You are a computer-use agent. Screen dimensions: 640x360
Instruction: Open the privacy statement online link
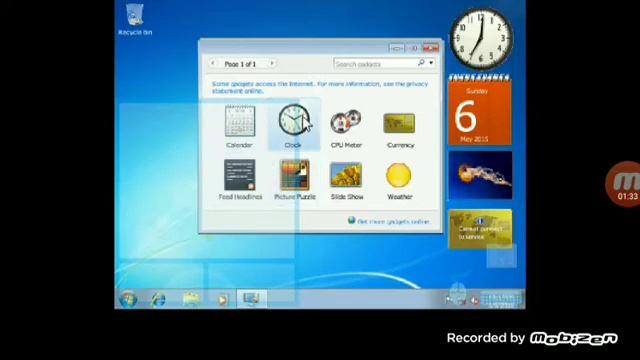(x=320, y=87)
